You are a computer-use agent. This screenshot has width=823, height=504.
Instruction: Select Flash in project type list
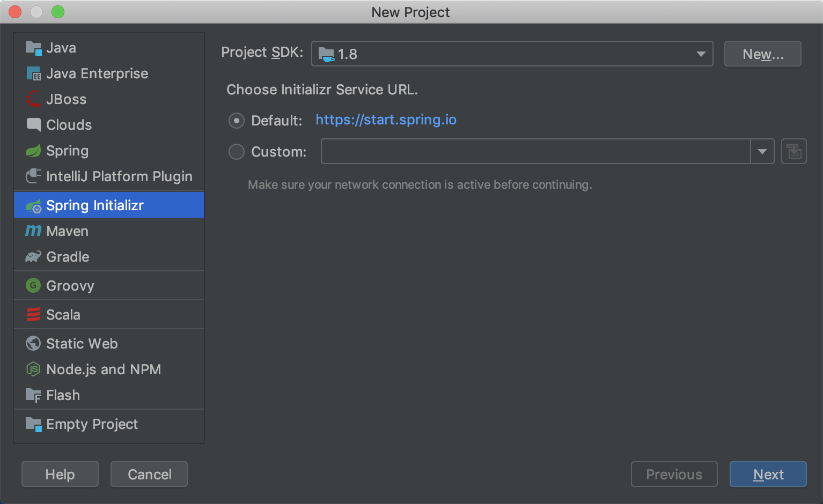click(109, 395)
